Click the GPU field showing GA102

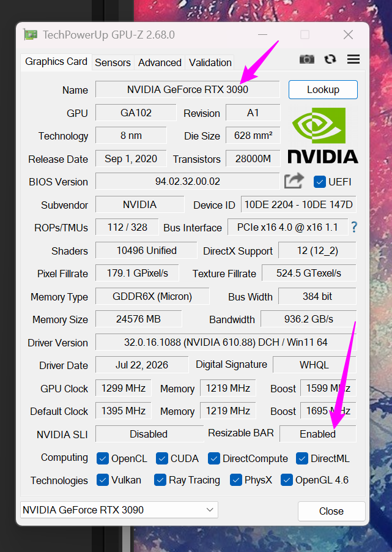click(136, 113)
